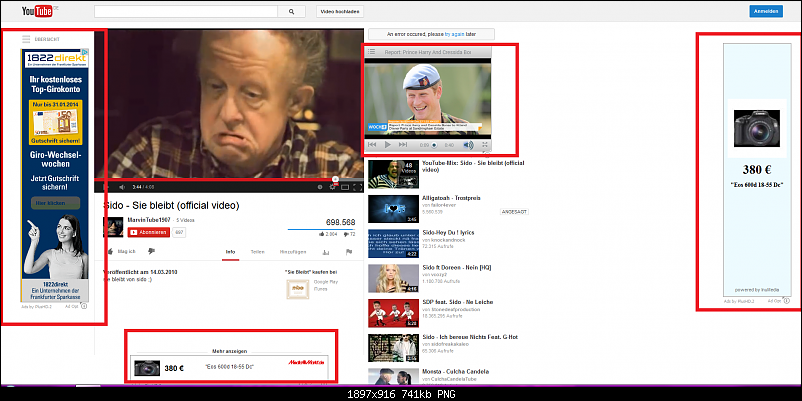Select the Hinzufügen tab
Screen dimensions: 802x401
[293, 252]
